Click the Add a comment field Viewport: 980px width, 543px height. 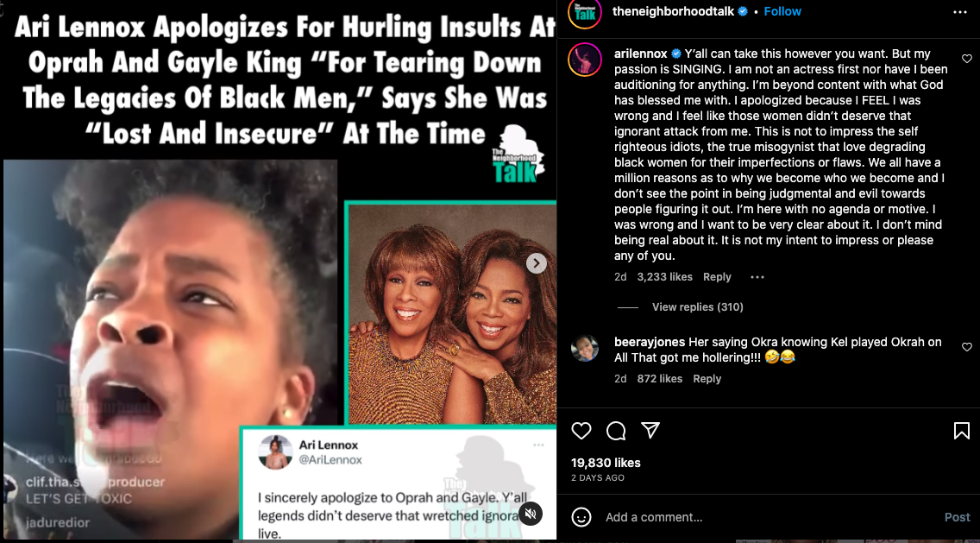769,517
